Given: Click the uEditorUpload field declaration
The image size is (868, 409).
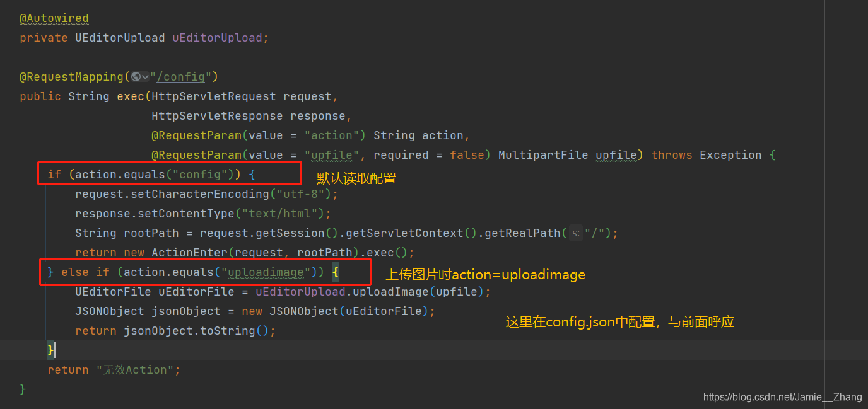Looking at the screenshot, I should coord(217,38).
